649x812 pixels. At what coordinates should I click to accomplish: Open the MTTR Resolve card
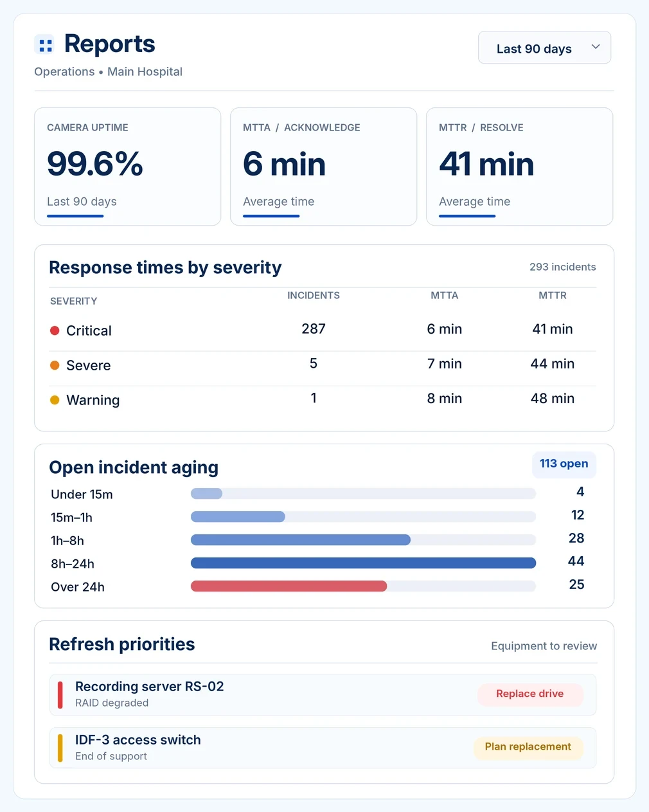point(519,167)
